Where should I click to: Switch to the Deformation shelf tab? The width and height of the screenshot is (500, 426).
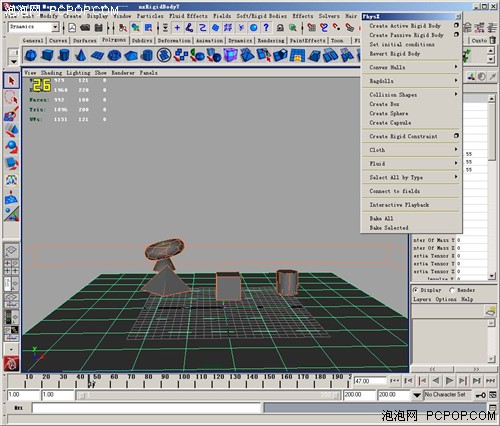point(174,41)
